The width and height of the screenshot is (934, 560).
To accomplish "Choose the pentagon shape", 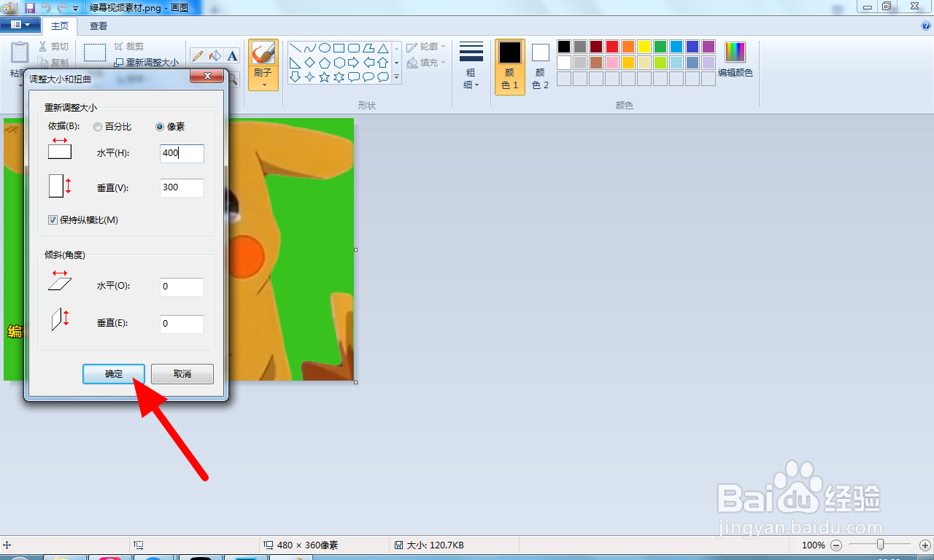I will click(x=325, y=63).
